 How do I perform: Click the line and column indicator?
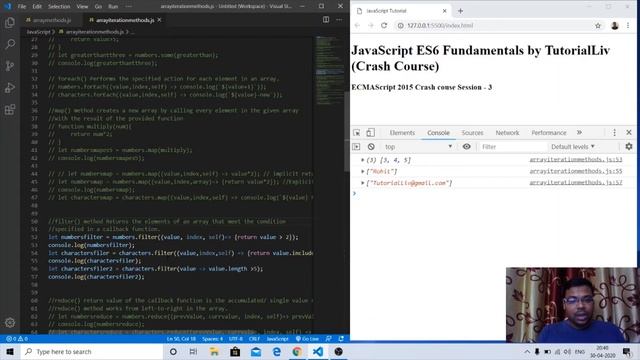click(x=181, y=339)
